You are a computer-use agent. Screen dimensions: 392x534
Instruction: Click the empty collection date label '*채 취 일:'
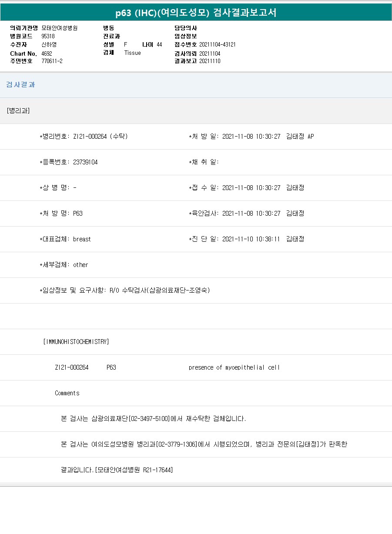(204, 162)
